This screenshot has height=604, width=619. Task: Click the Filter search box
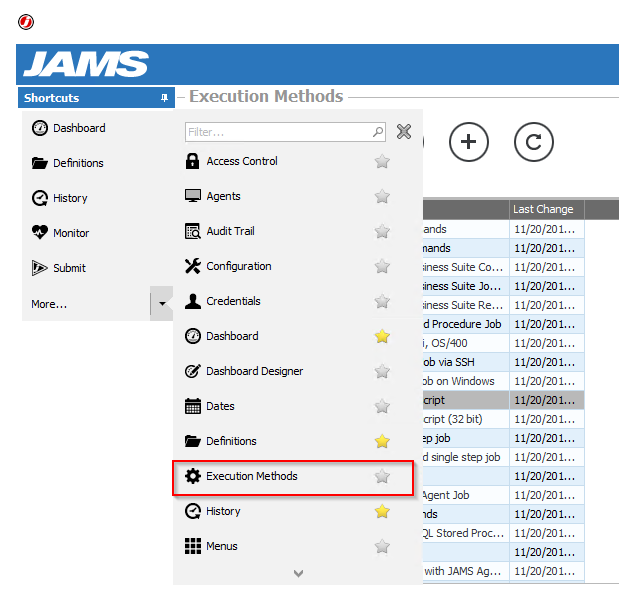(285, 132)
